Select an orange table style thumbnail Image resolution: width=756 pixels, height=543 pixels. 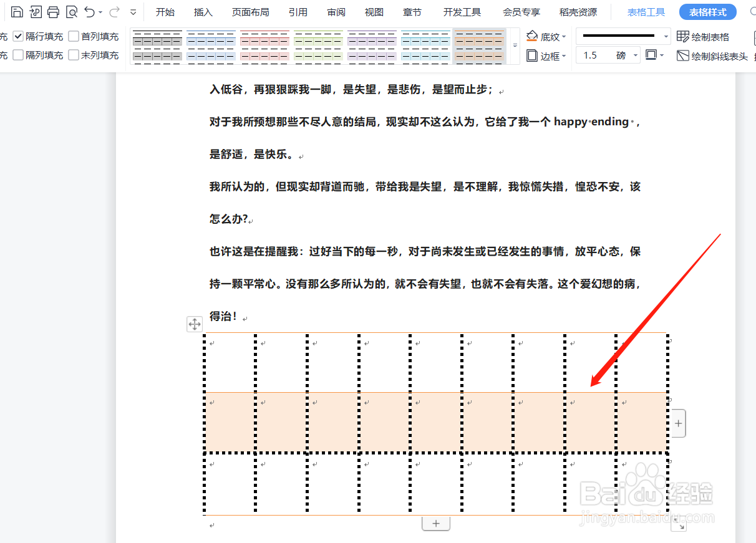[479, 46]
